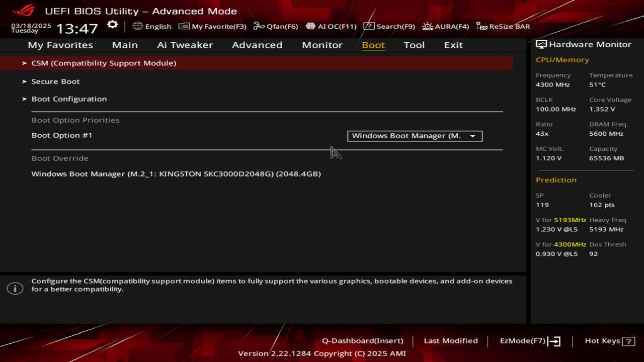Launch AI OC(F11) guide
Image resolution: width=644 pixels, height=362 pixels.
point(331,26)
